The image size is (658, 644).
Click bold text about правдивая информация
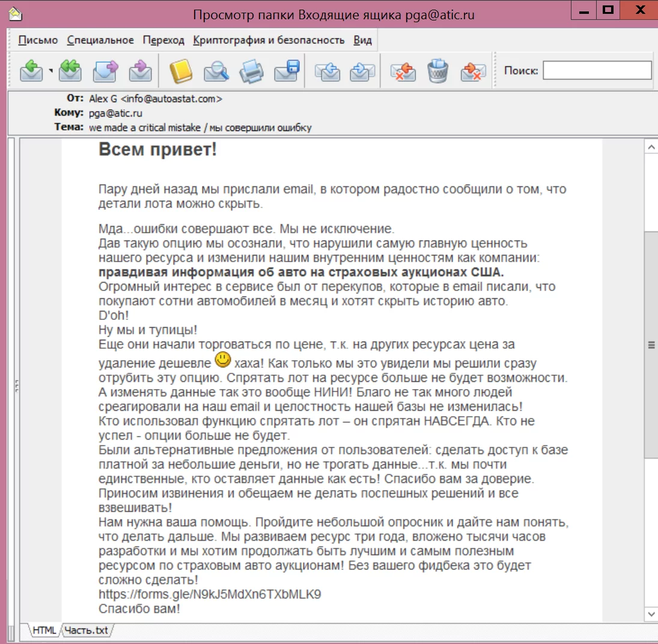coord(301,272)
